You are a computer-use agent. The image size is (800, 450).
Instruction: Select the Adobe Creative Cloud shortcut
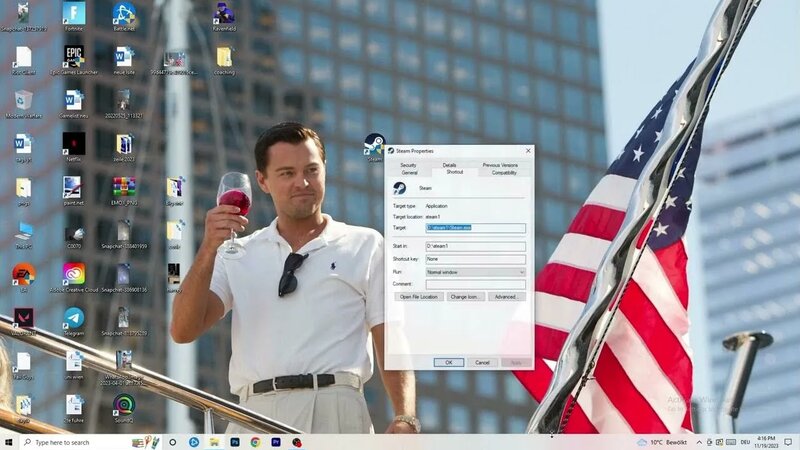(74, 278)
